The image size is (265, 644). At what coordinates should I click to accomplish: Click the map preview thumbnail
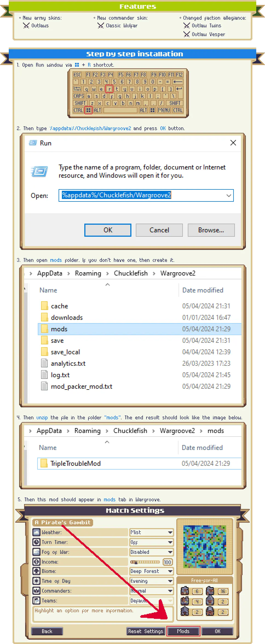205,547
